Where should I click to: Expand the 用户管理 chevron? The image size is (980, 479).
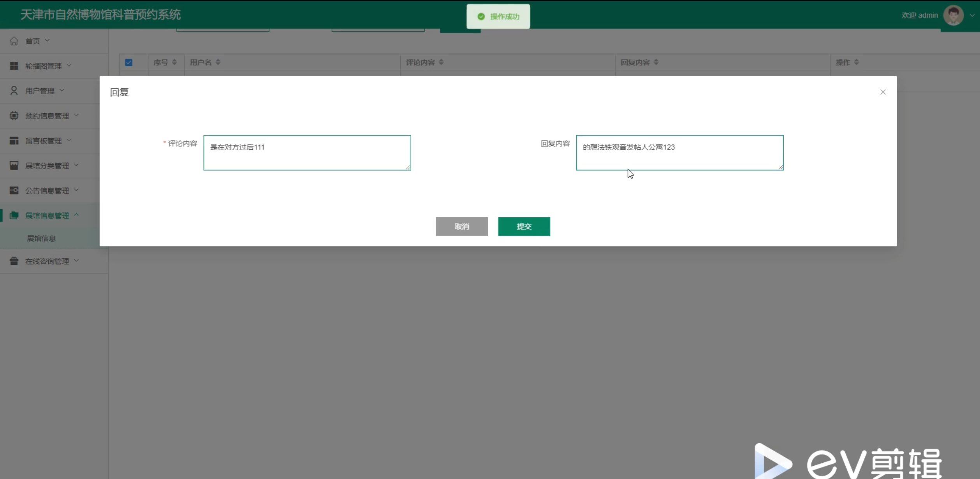tap(62, 90)
